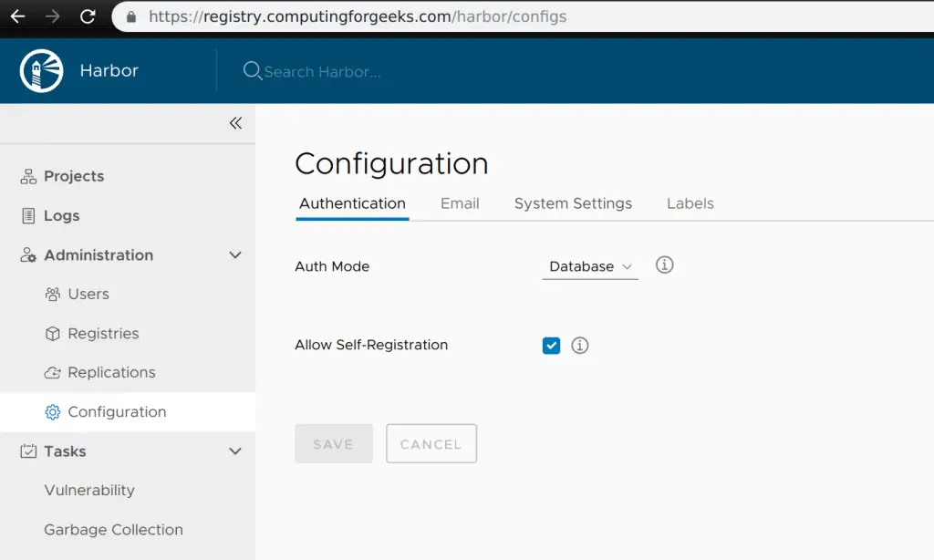Click the Administration user-gear icon

pos(28,255)
